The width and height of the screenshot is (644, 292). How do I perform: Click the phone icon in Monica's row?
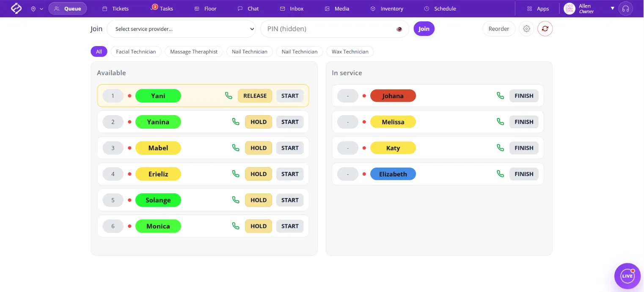(x=236, y=226)
